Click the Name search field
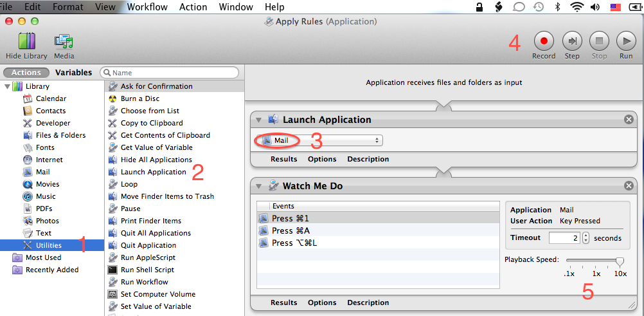 (169, 73)
